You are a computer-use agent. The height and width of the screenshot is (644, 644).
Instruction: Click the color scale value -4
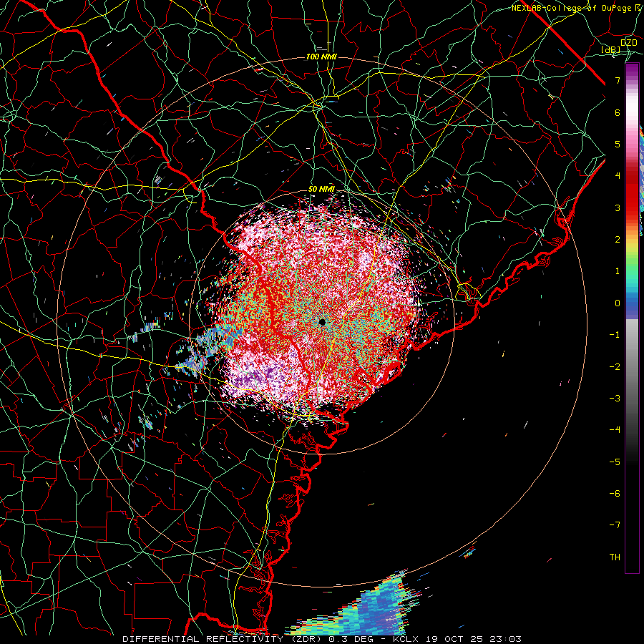615,430
